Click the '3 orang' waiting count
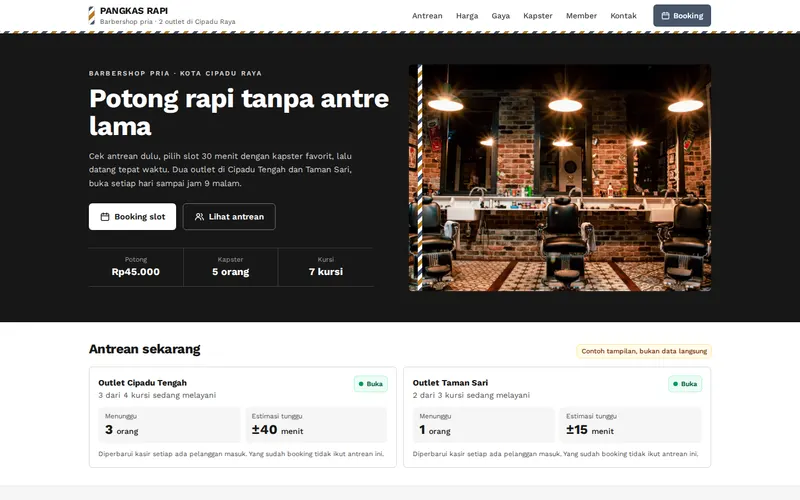Viewport: 800px width, 500px height. click(x=121, y=430)
